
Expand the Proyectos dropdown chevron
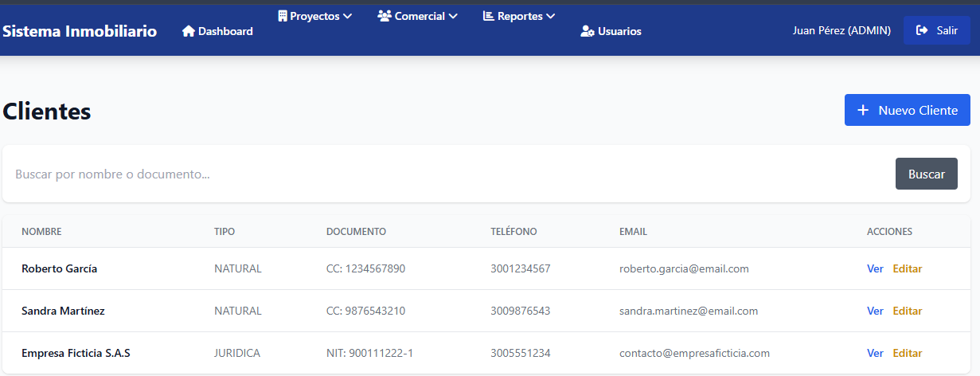(x=347, y=16)
